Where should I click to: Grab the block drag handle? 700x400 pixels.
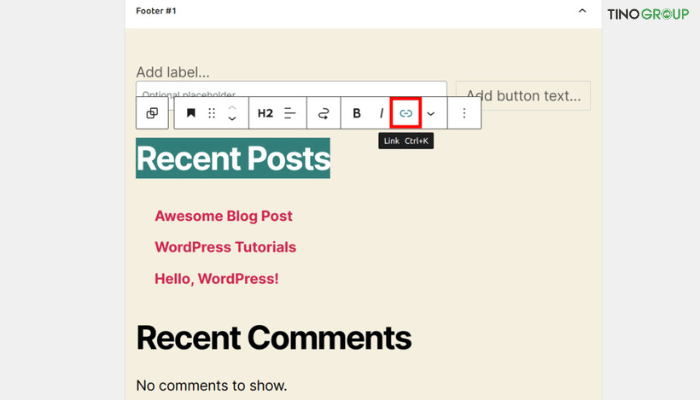(x=212, y=113)
